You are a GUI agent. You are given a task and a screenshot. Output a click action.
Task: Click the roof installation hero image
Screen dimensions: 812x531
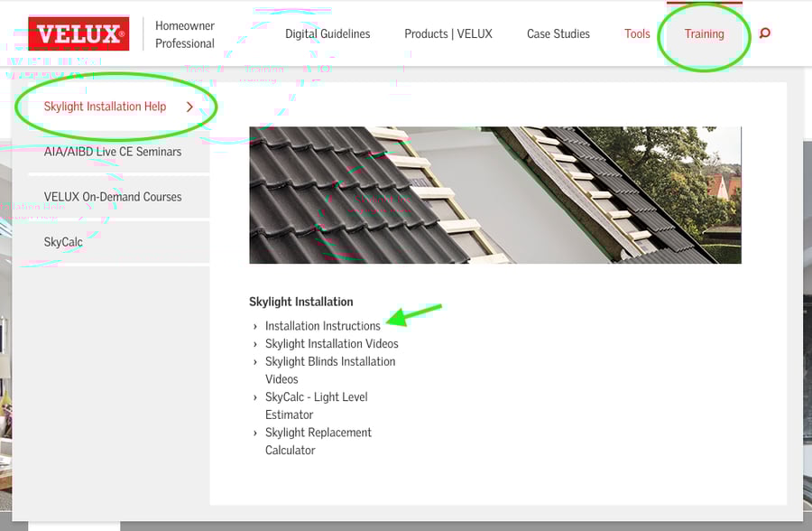tap(494, 194)
